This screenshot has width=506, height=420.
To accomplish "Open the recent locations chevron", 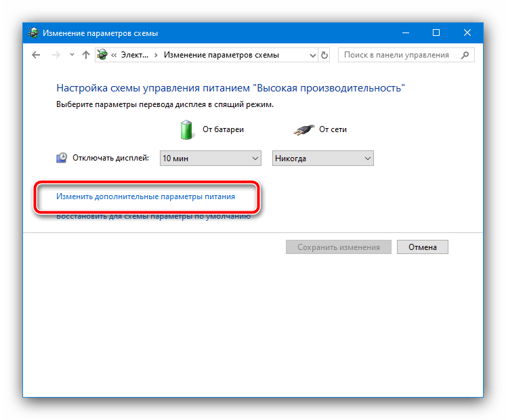I will 72,55.
